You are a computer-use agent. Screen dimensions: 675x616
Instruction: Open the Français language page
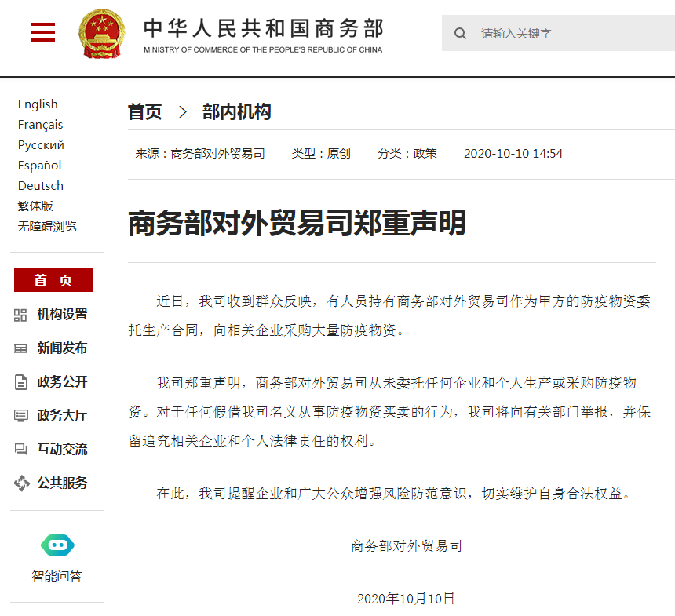click(x=40, y=124)
